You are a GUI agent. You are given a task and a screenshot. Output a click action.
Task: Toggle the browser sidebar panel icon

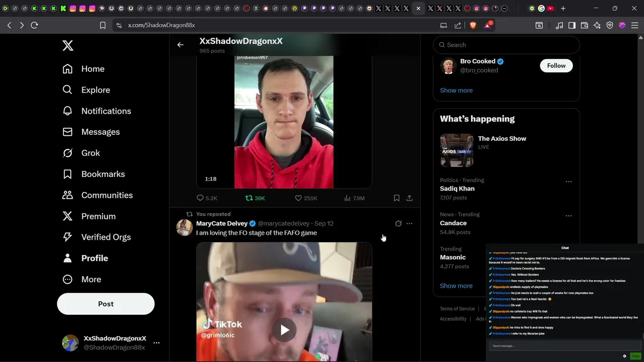point(572,25)
